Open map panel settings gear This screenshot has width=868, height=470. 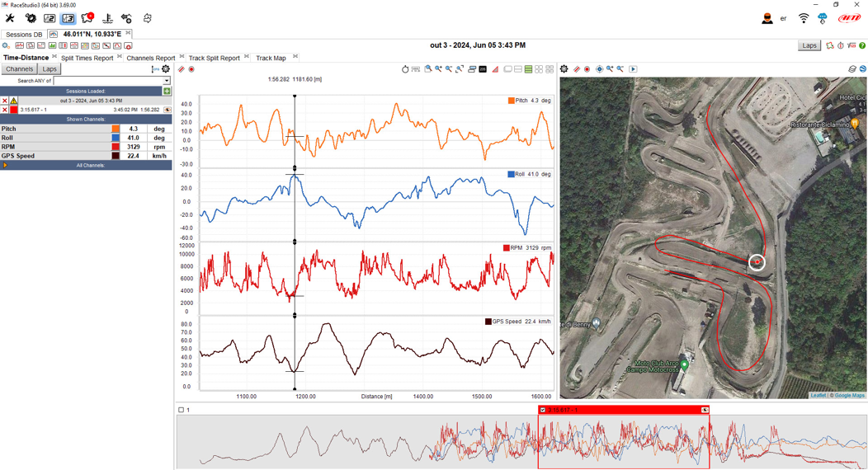[x=564, y=69]
